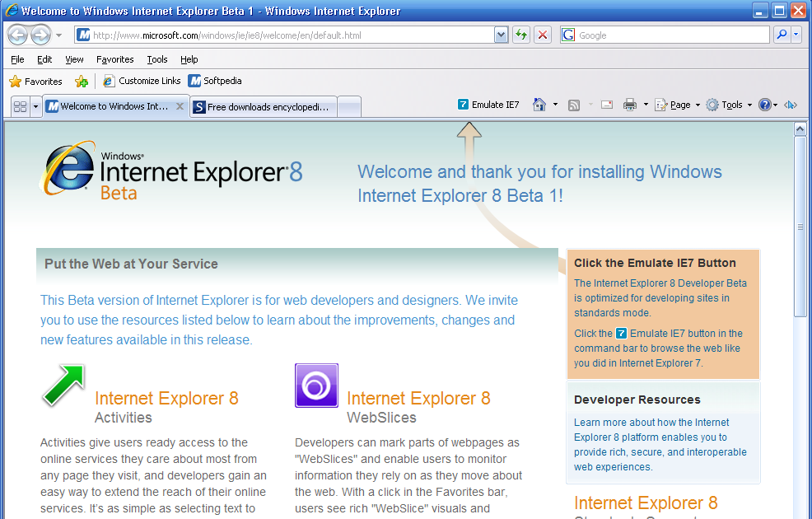Viewport: 812px width, 519px height.
Task: Expand the tab list dropdown arrow
Action: pyautogui.click(x=35, y=107)
